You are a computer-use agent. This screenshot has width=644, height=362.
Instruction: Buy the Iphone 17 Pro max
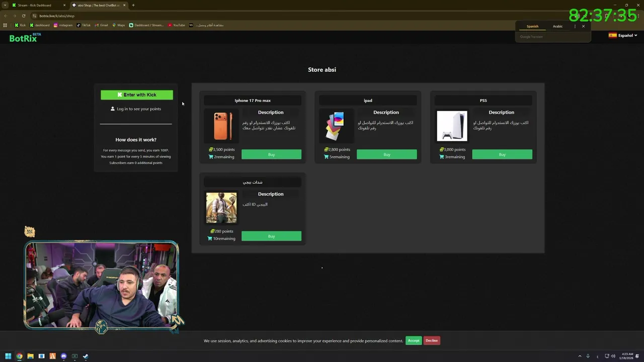coord(271,154)
